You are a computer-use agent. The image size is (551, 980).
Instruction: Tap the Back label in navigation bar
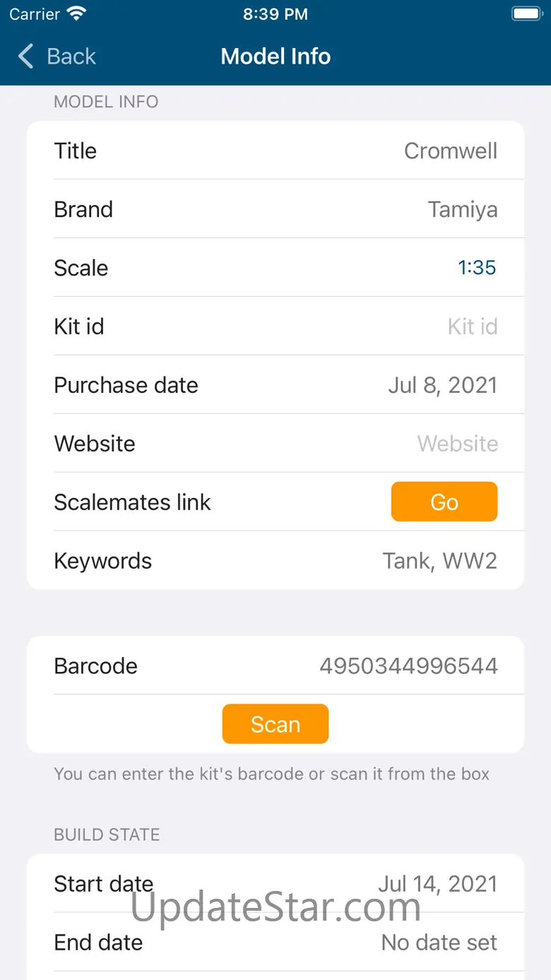[71, 57]
